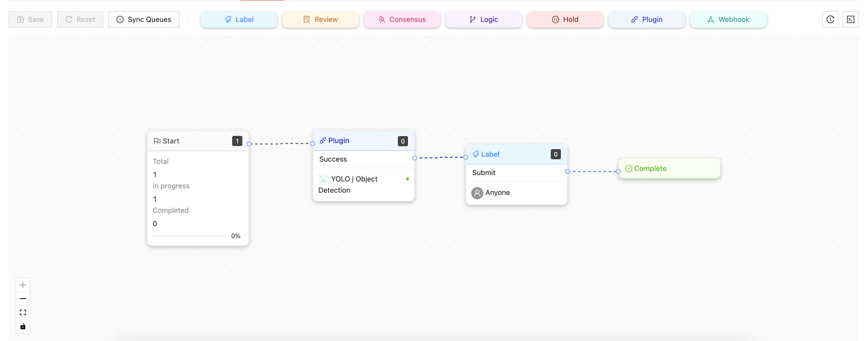868x341 pixels.
Task: Open the console terminal icon
Action: pos(850,20)
